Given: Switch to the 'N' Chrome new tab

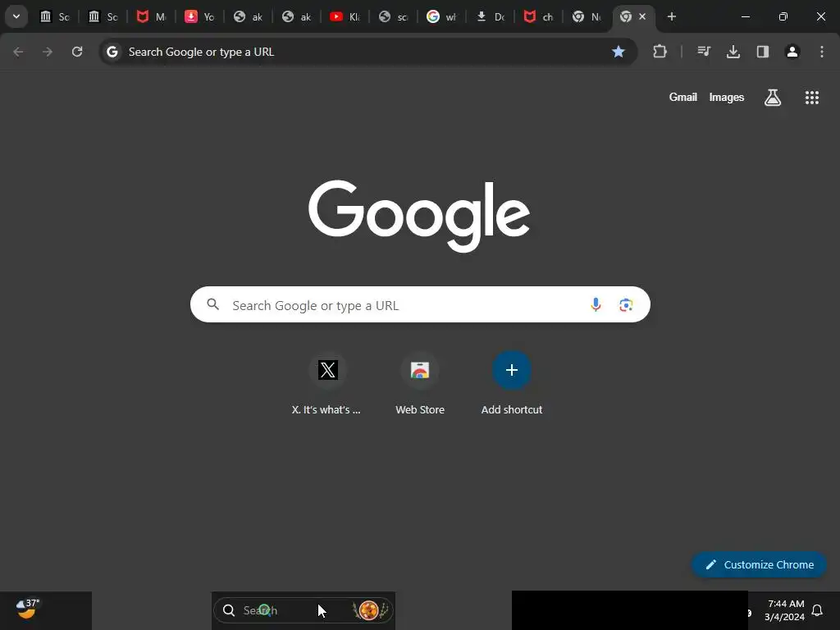Looking at the screenshot, I should pyautogui.click(x=586, y=16).
